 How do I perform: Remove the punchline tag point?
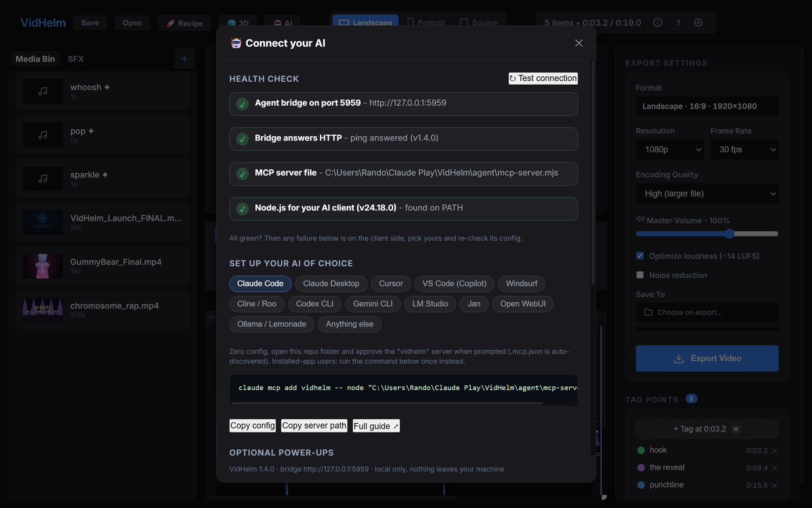click(774, 485)
